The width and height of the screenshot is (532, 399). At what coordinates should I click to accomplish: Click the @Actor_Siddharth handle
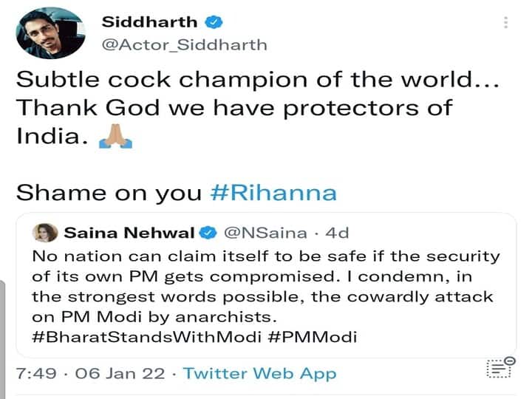point(184,45)
